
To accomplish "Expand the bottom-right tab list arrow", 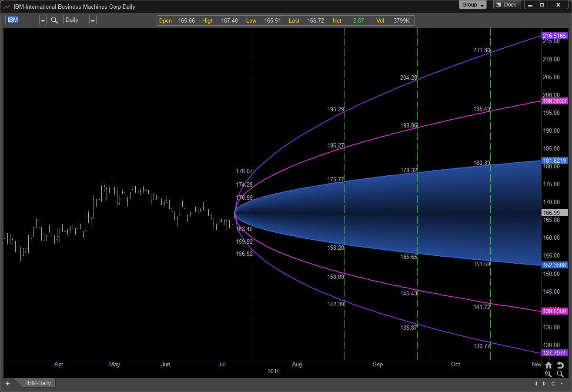I will click(x=562, y=383).
